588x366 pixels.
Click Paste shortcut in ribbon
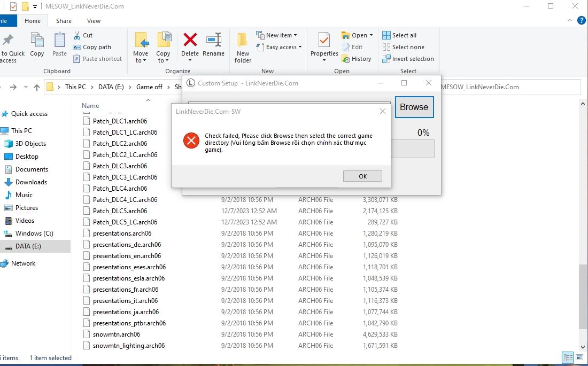pyautogui.click(x=97, y=59)
